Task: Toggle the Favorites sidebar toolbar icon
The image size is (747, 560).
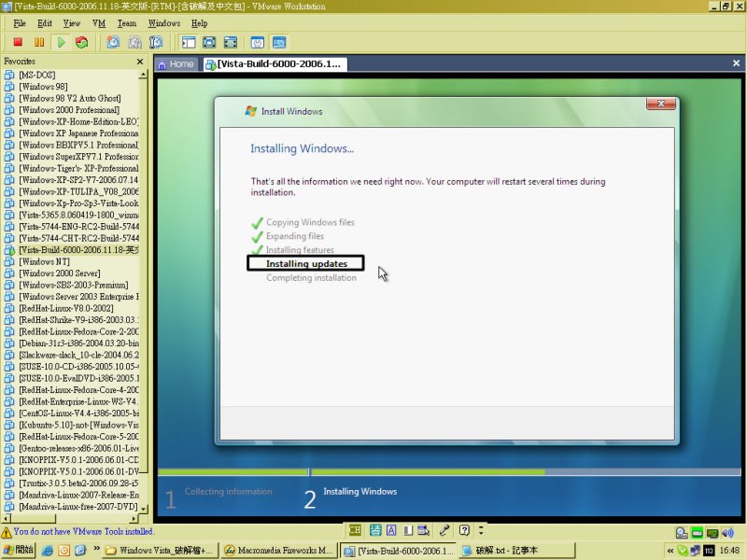Action: tap(189, 42)
